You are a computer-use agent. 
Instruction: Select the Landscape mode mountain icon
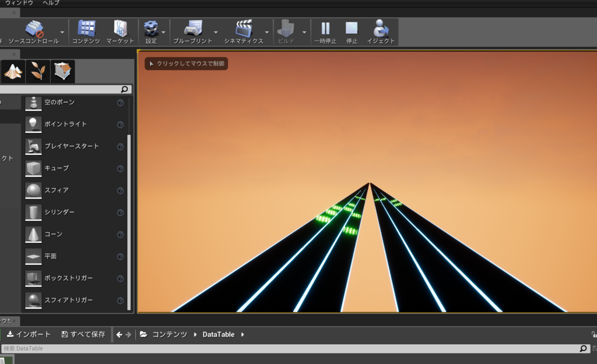click(13, 71)
